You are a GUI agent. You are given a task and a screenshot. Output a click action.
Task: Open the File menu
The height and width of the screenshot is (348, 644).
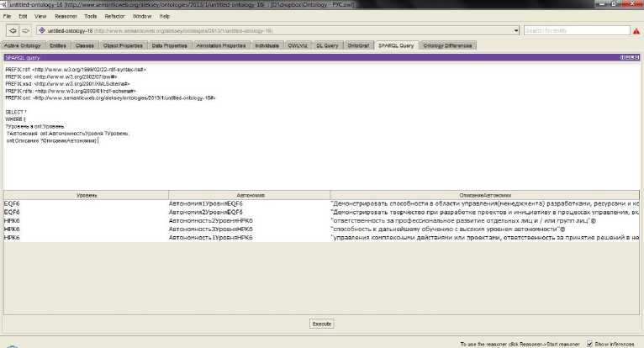coord(7,17)
